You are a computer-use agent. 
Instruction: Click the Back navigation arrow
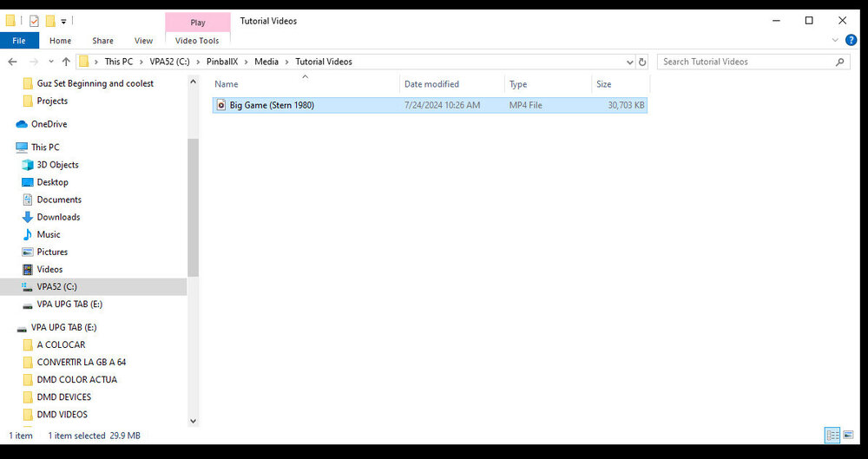coord(12,62)
